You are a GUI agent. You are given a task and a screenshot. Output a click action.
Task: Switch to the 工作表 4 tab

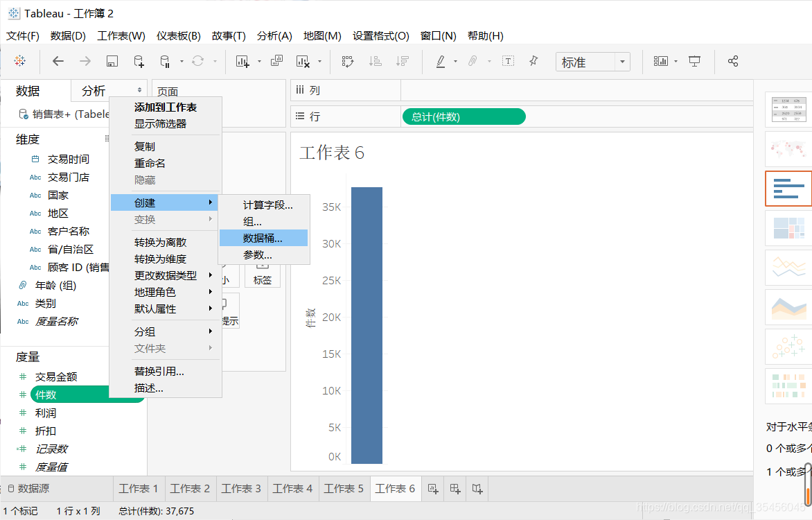[292, 488]
